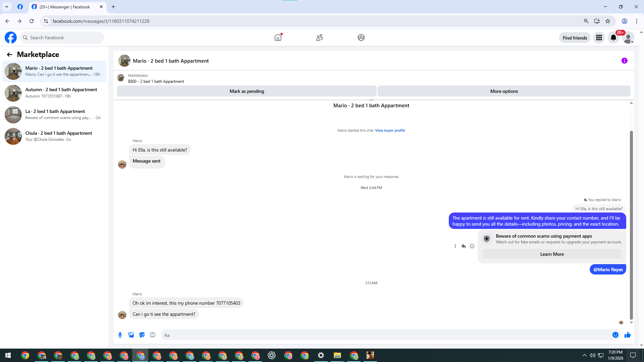The image size is (644, 362).
Task: Open the attach photo icon
Action: click(x=131, y=335)
